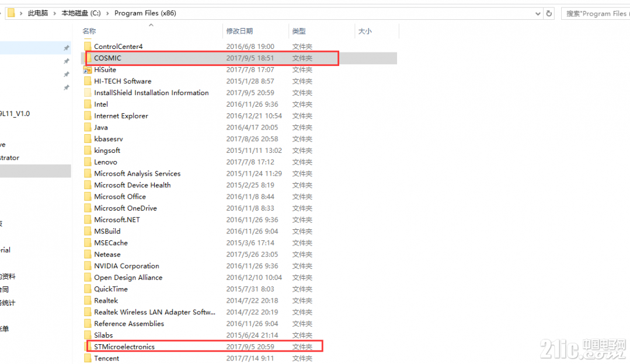
Task: Navigate to 此电脑 in the breadcrumb
Action: [38, 13]
